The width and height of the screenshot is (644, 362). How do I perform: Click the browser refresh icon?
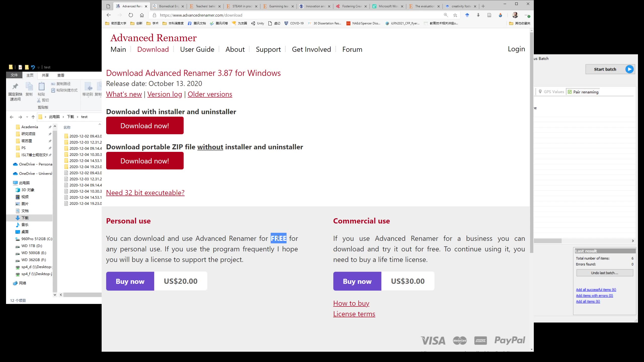click(x=131, y=15)
